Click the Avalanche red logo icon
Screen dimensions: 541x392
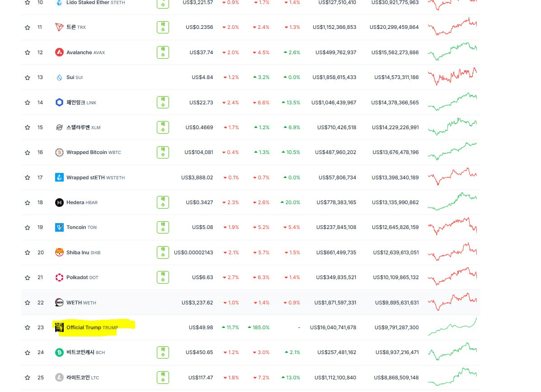pyautogui.click(x=59, y=52)
